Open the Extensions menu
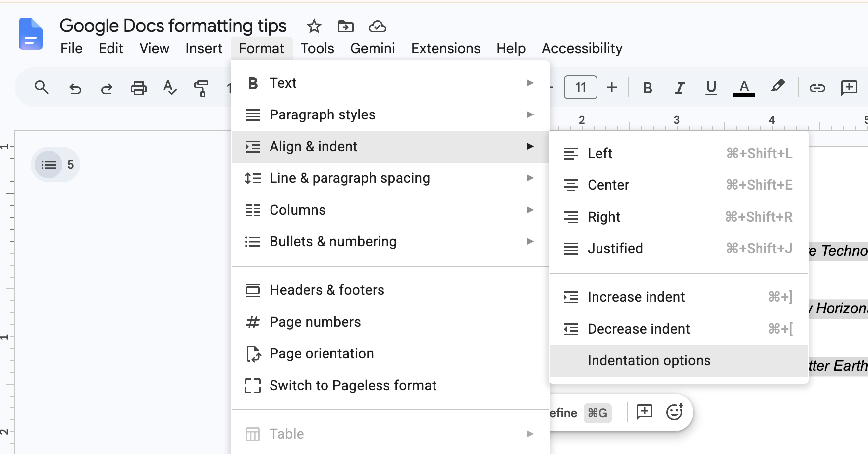This screenshot has width=868, height=454. [x=445, y=48]
